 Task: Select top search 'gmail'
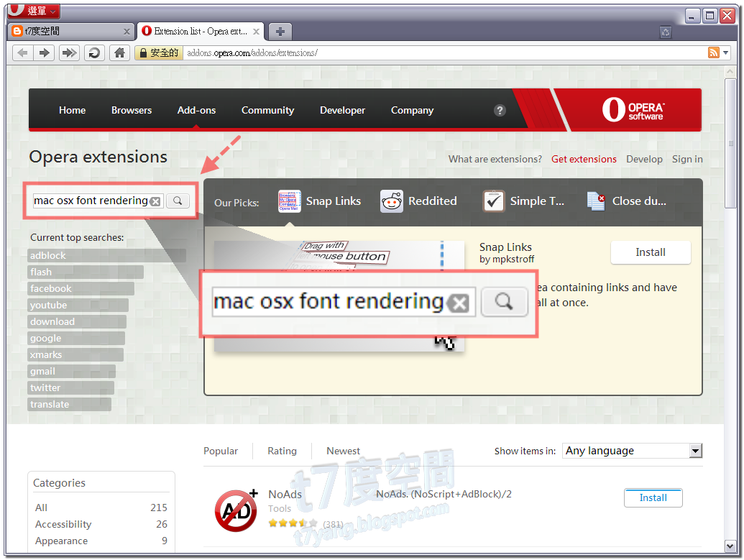[72, 372]
